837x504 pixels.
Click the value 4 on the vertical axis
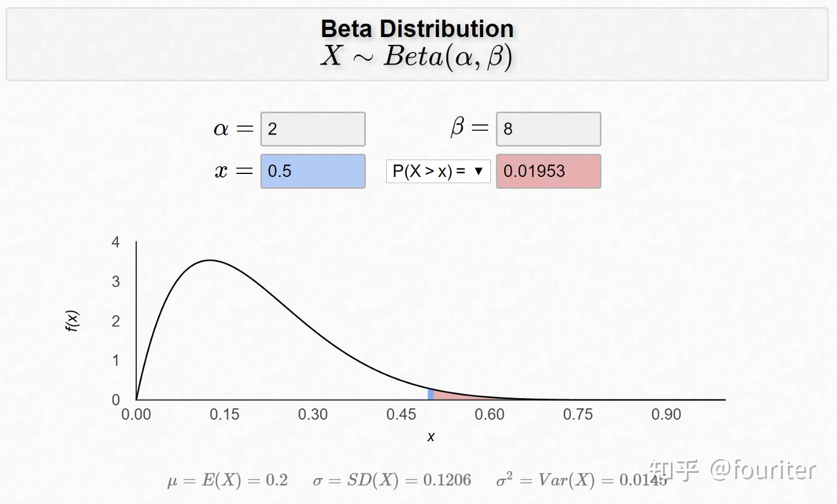(117, 242)
